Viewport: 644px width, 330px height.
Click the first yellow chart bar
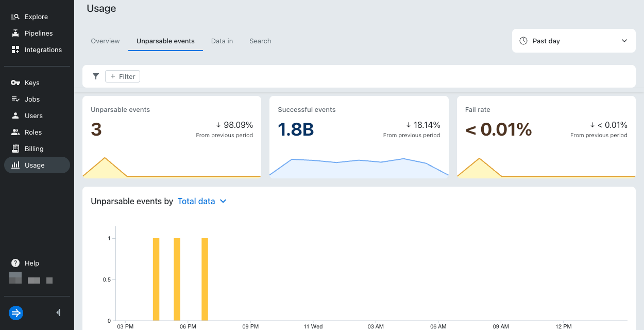pyautogui.click(x=156, y=279)
